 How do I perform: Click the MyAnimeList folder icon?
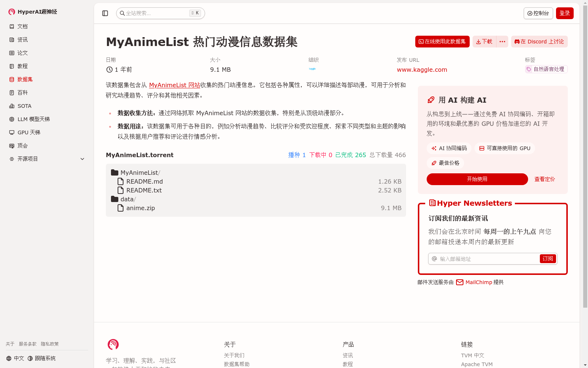pos(115,173)
